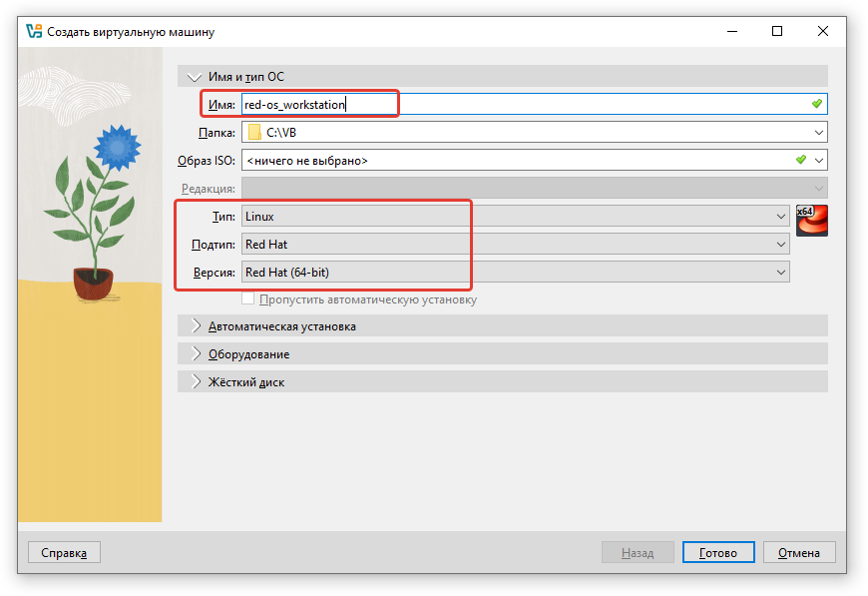The image size is (868, 596).
Task: Click the Имя input field with red-os_workstation
Action: pyautogui.click(x=534, y=104)
